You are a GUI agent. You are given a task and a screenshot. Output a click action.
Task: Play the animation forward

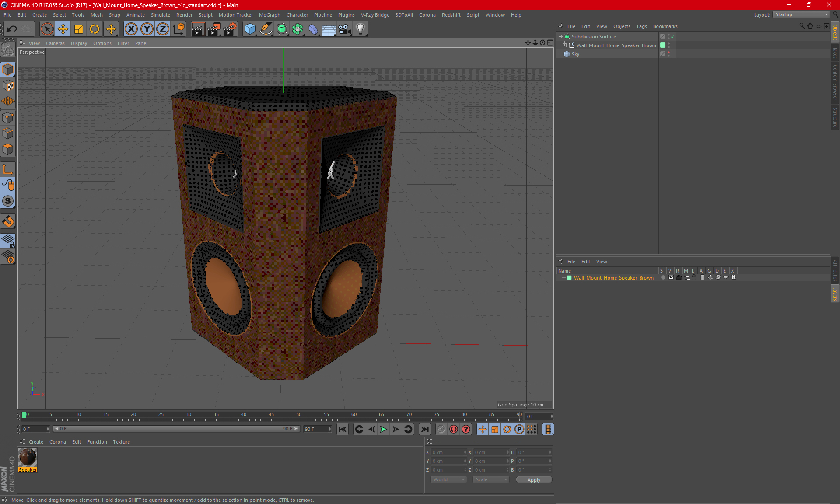[383, 429]
